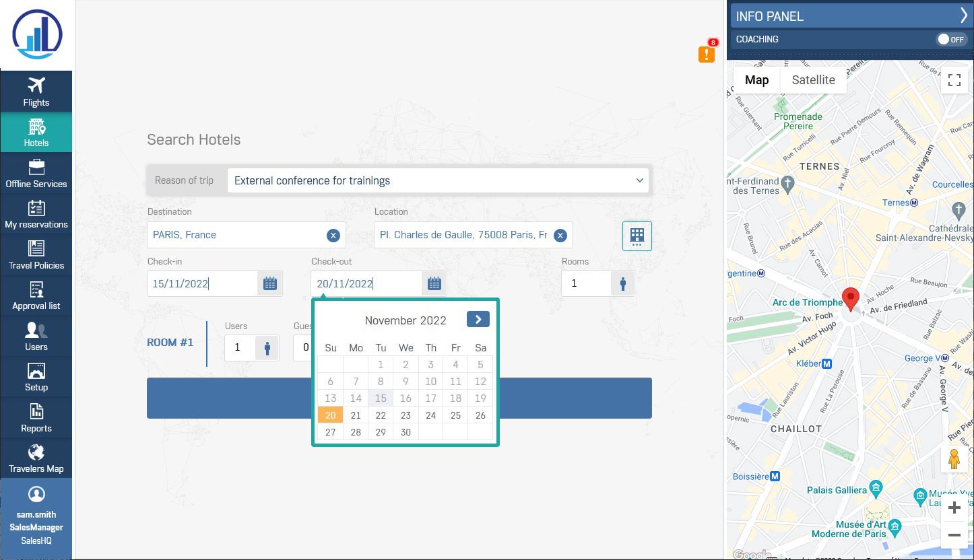Image resolution: width=974 pixels, height=560 pixels.
Task: Clear the Location field with X icon
Action: [560, 236]
